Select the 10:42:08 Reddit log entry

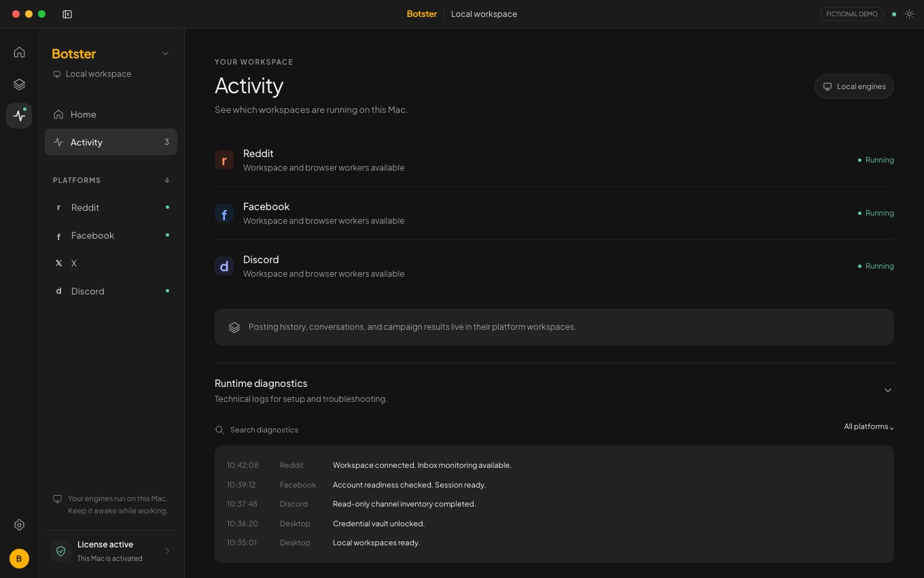coord(554,465)
